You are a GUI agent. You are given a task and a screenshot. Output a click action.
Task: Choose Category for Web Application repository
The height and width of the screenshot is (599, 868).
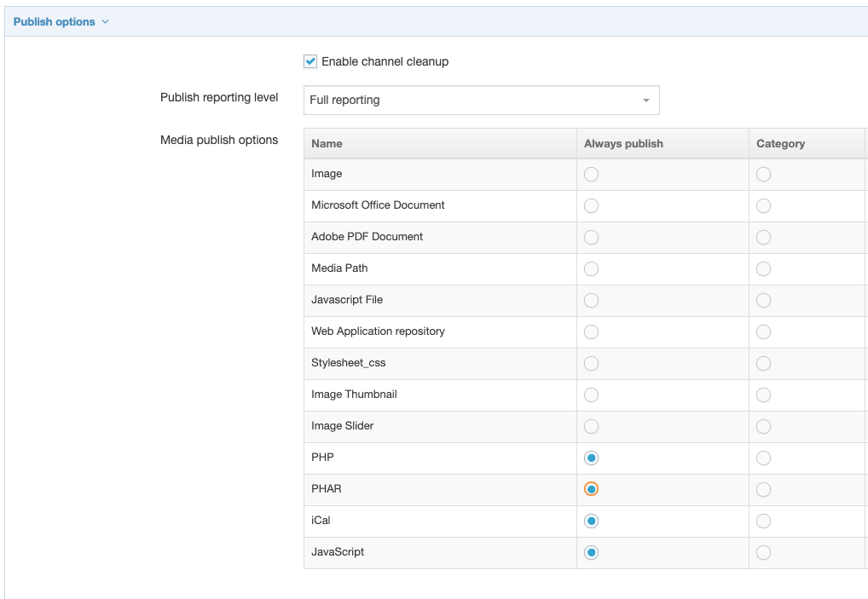pos(762,331)
